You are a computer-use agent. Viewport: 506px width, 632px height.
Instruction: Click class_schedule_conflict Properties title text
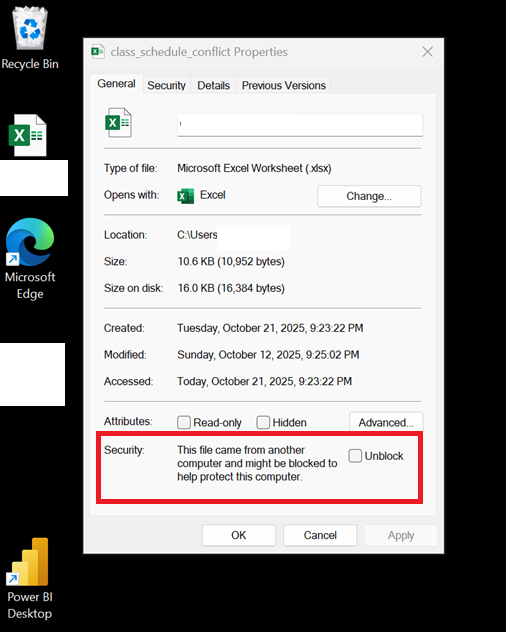[x=199, y=52]
